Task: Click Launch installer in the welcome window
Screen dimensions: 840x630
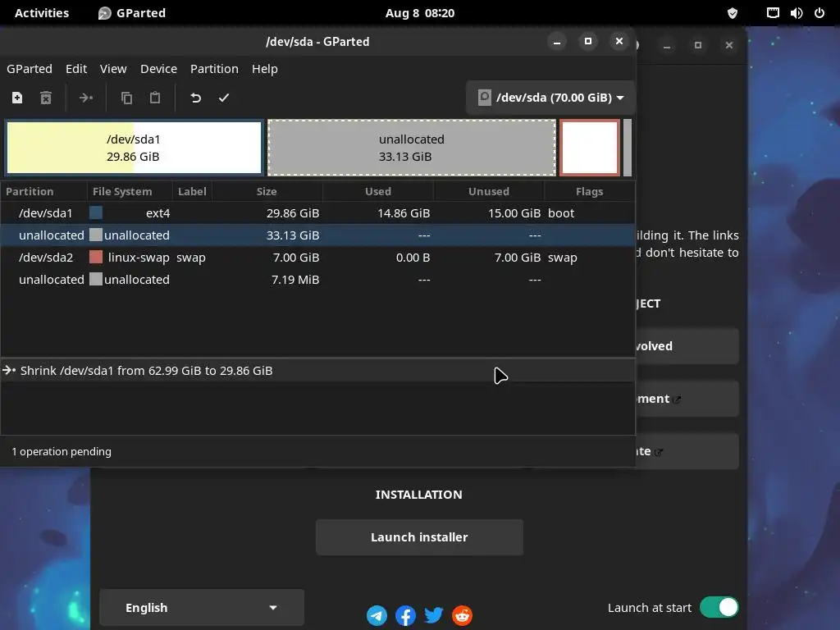Action: pyautogui.click(x=419, y=537)
